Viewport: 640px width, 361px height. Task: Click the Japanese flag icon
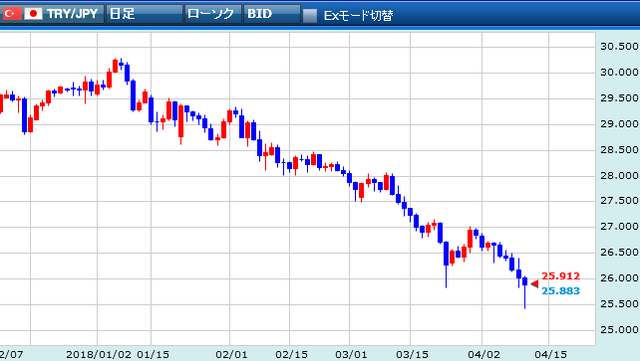[33, 14]
